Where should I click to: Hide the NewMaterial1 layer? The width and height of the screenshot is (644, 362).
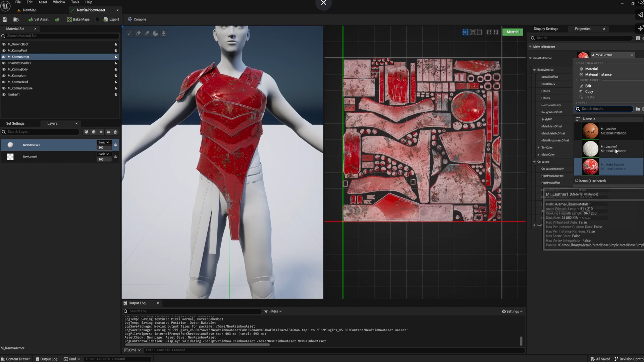click(x=115, y=145)
